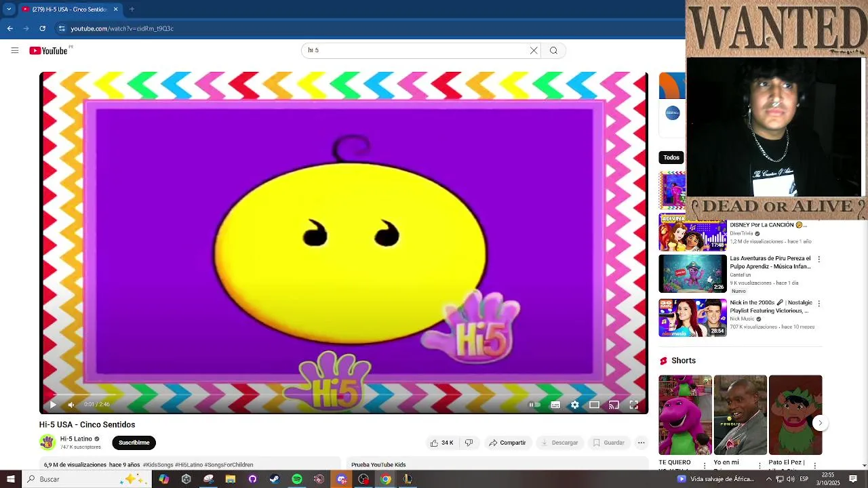View site information next to the URL
Viewport: 868px width, 488px height.
point(62,28)
